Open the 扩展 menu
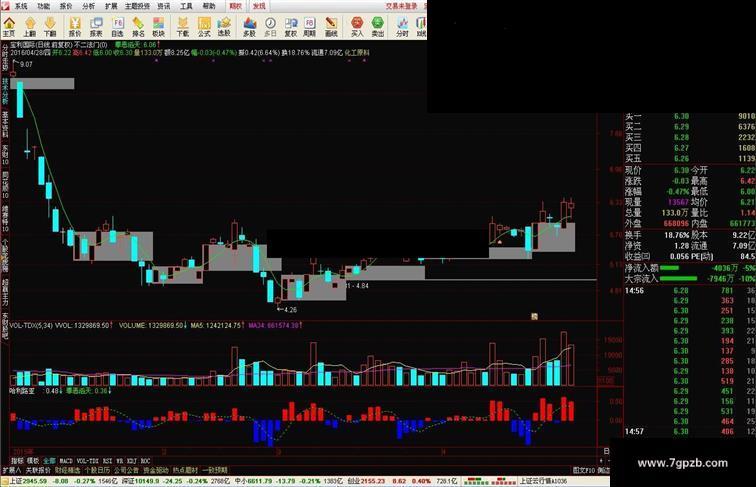Screen dimensions: 756x487 111,6
